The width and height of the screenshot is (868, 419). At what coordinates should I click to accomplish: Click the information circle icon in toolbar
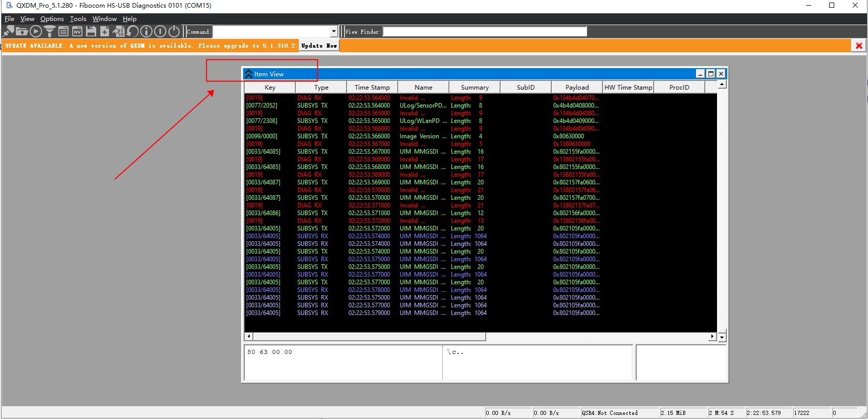pyautogui.click(x=146, y=32)
